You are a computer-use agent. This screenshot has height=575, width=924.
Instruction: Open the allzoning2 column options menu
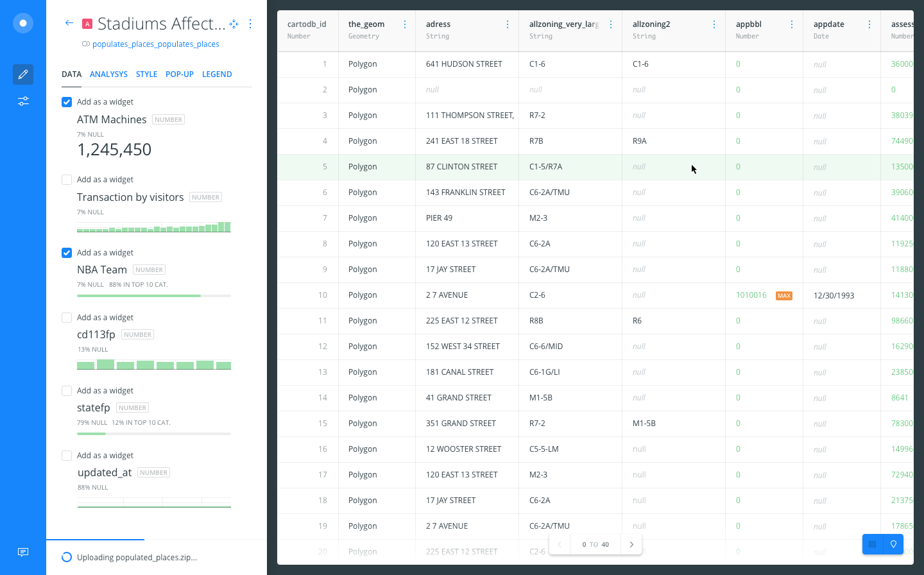point(714,24)
